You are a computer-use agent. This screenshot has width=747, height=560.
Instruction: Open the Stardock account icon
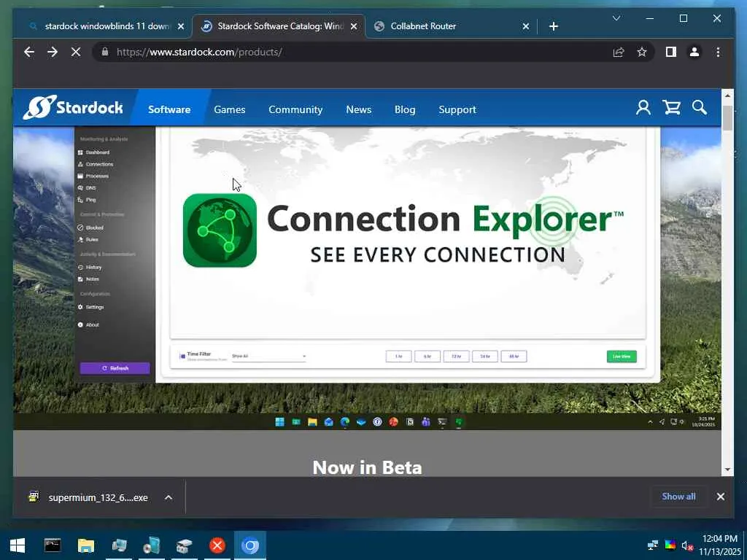click(x=643, y=108)
